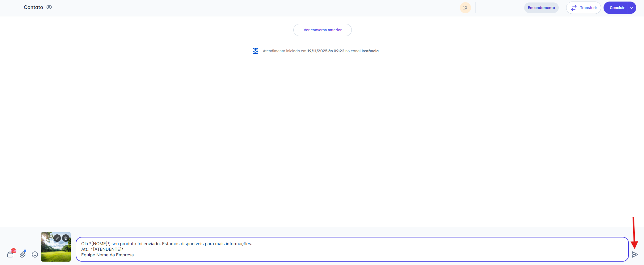Open the emoji picker smiley icon
Image resolution: width=644 pixels, height=265 pixels.
coord(35,254)
